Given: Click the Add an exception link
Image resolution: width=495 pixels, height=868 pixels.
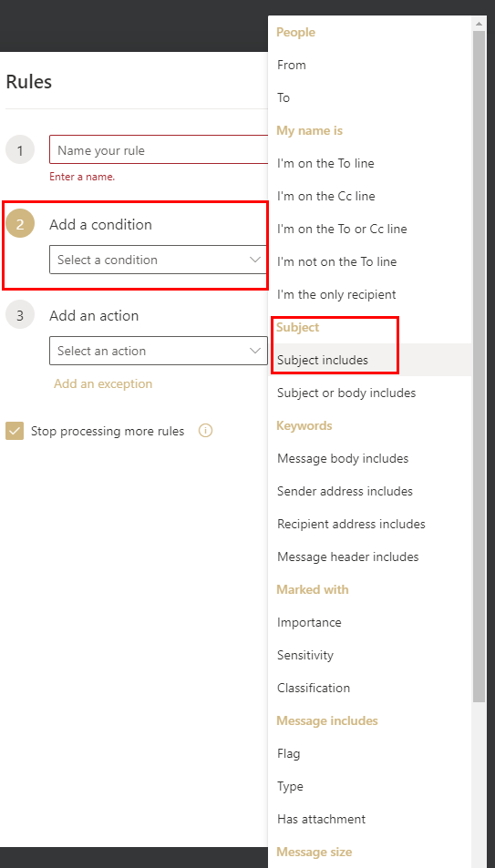Looking at the screenshot, I should click(103, 383).
